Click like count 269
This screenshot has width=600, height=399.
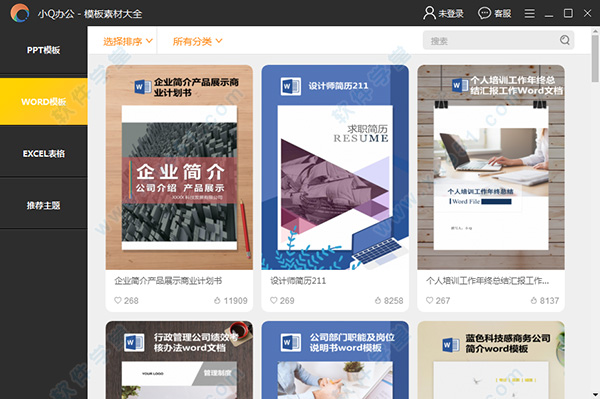tap(287, 301)
